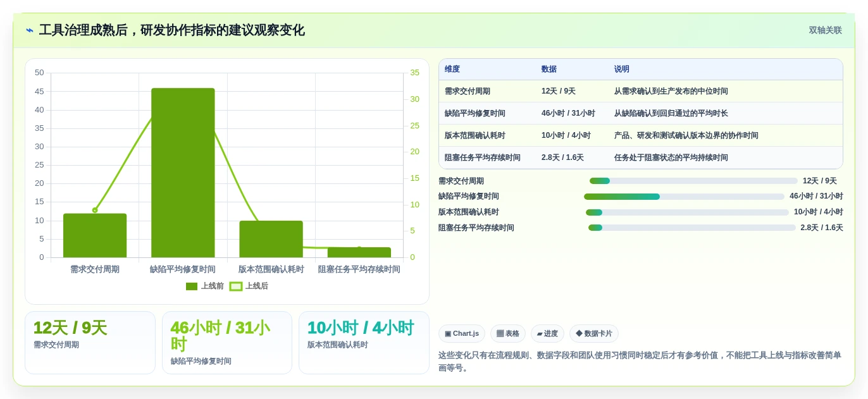Click the short 阻塞任务平均存续时间 bar in the chart
The width and height of the screenshot is (868, 399).
coord(359,252)
